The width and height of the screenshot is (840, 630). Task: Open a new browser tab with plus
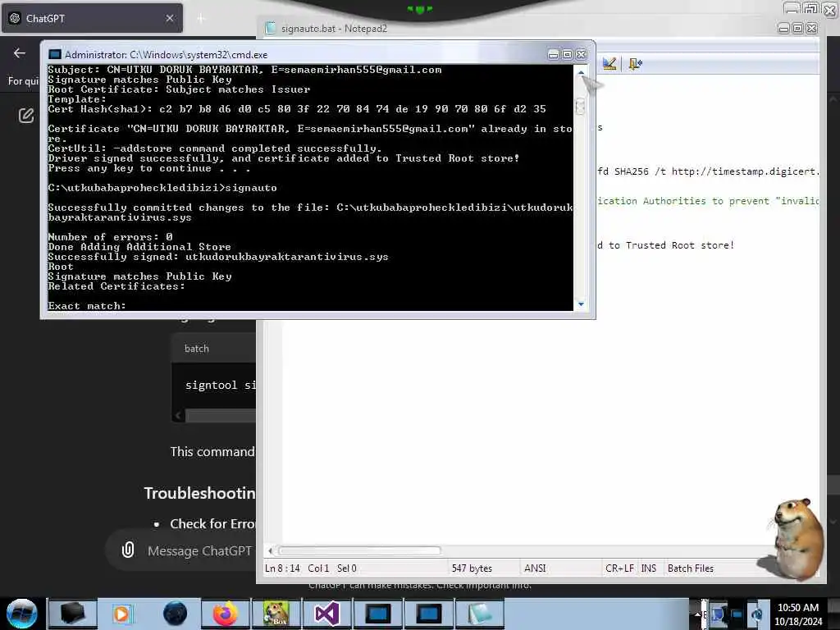pyautogui.click(x=201, y=19)
